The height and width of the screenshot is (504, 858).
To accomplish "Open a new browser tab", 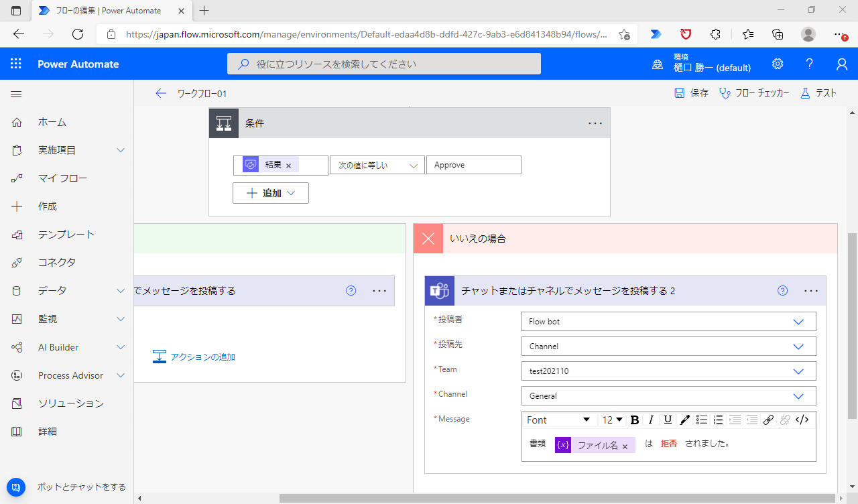I will click(x=204, y=10).
